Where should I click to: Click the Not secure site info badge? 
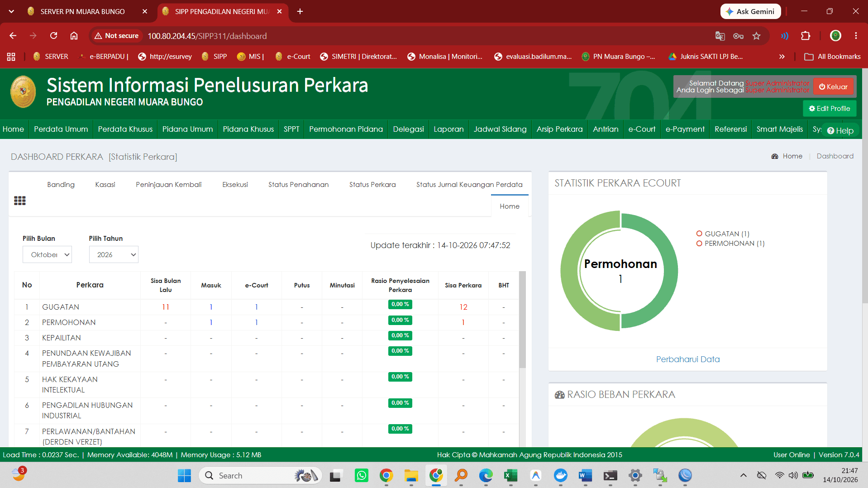click(116, 36)
